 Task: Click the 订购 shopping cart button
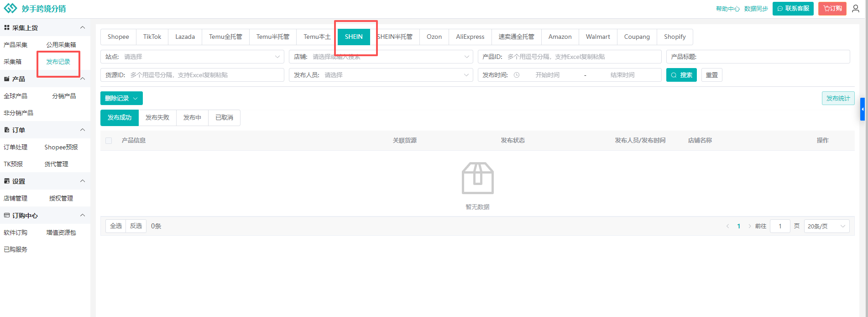coord(832,9)
